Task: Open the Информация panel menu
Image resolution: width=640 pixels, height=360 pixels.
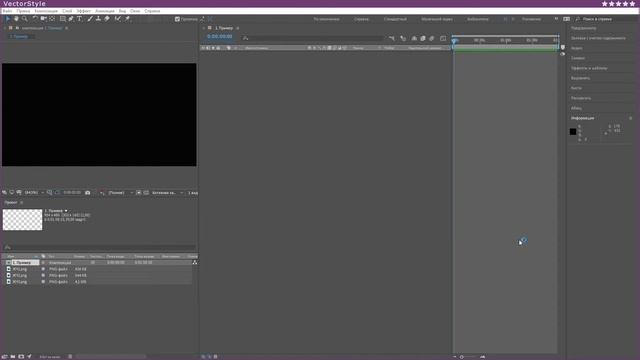Action: tap(631, 118)
